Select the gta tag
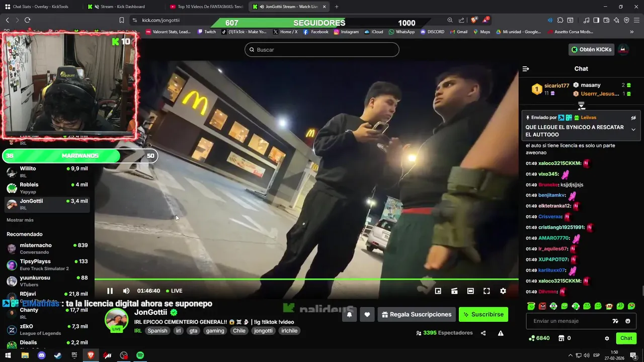Viewport: 644px width, 362px height. pyautogui.click(x=193, y=331)
